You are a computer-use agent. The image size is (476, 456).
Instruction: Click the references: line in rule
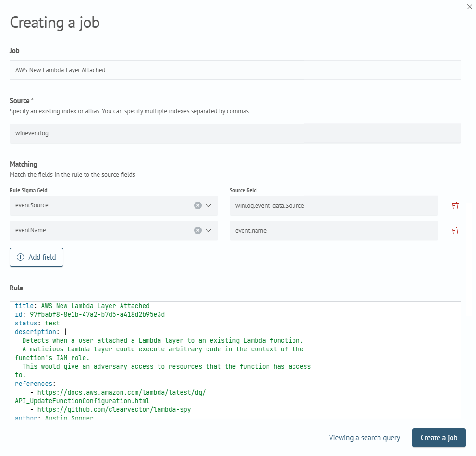[35, 384]
